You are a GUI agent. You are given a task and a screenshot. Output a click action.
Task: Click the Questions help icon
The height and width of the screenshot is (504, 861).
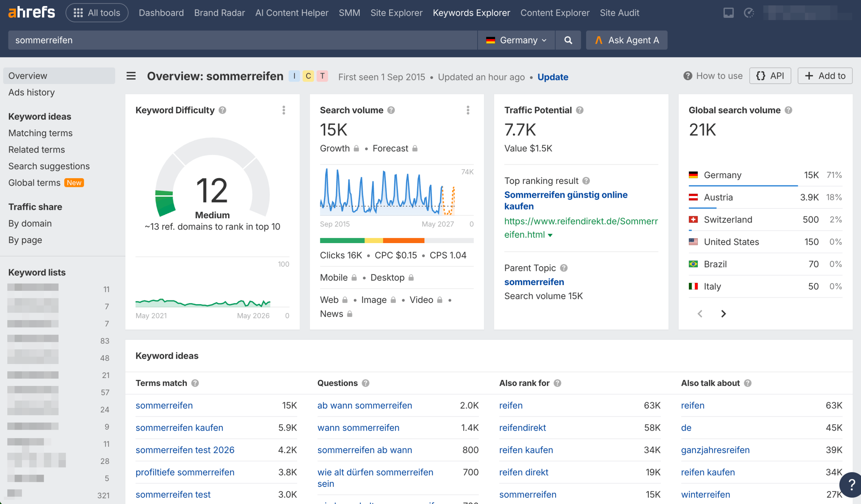tap(365, 383)
